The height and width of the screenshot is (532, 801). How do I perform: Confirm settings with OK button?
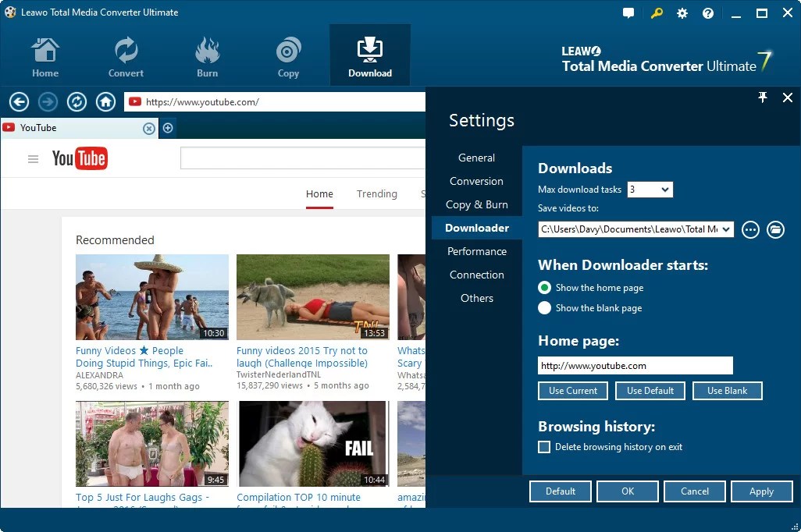(628, 491)
